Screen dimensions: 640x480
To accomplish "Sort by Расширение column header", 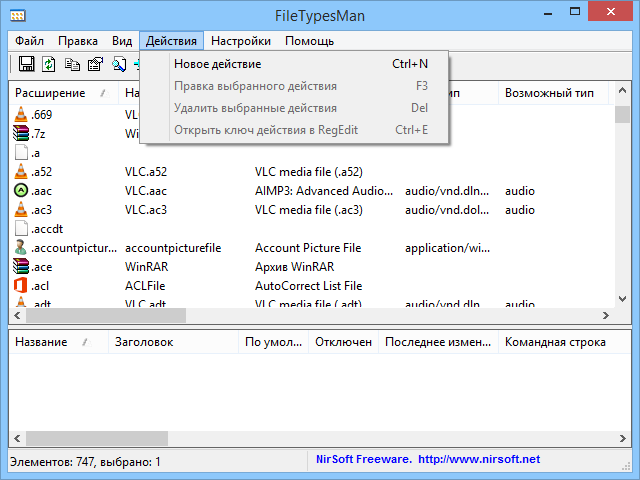I will (64, 93).
